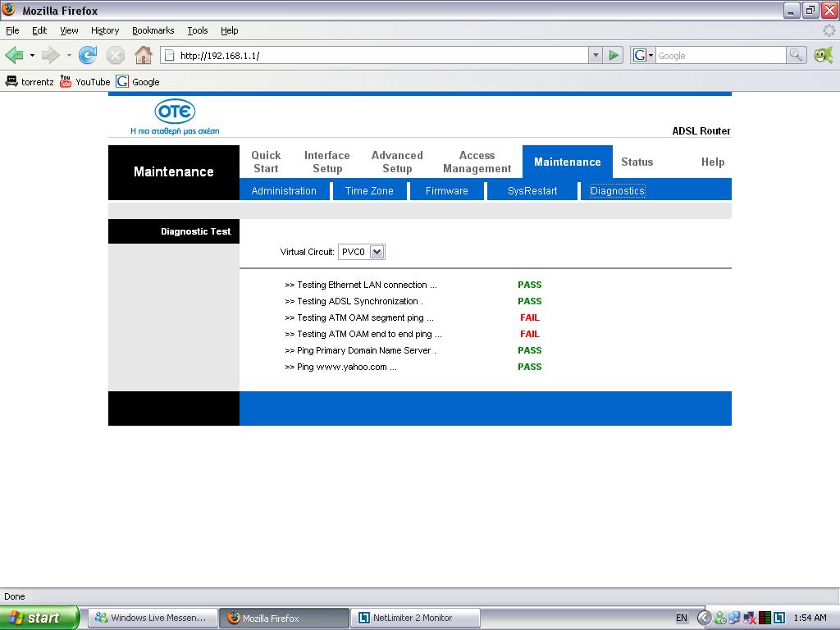The height and width of the screenshot is (630, 840).
Task: Open the History menu
Action: [105, 30]
